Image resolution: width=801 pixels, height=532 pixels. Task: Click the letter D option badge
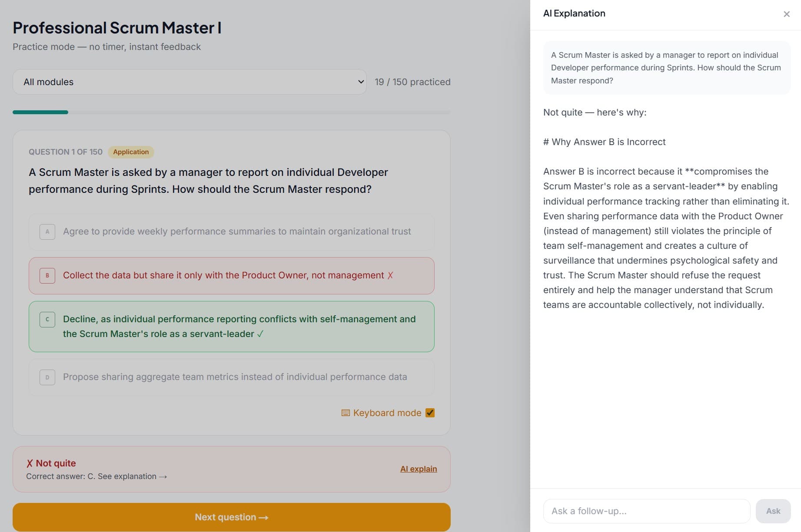47,377
